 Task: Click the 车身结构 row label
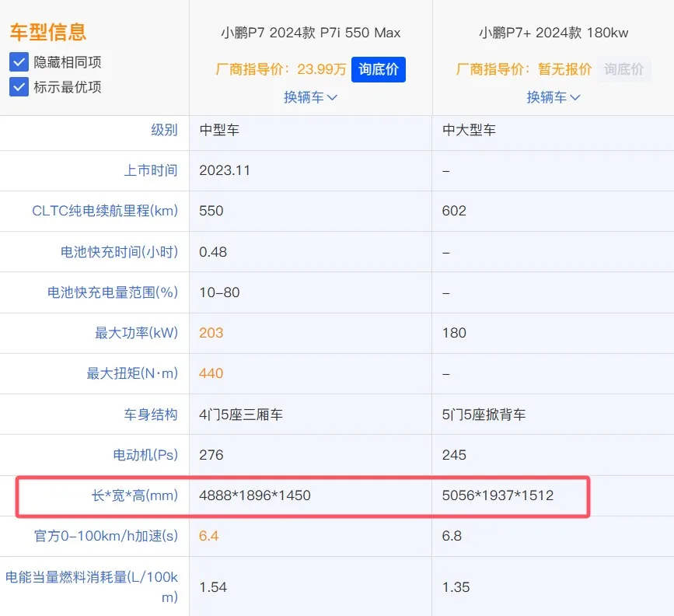coord(151,415)
